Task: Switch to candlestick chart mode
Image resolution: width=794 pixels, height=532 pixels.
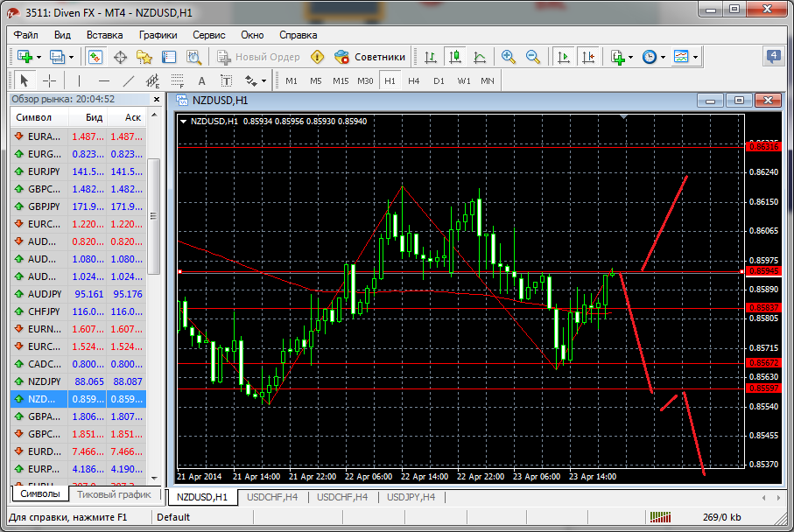Action: 455,57
